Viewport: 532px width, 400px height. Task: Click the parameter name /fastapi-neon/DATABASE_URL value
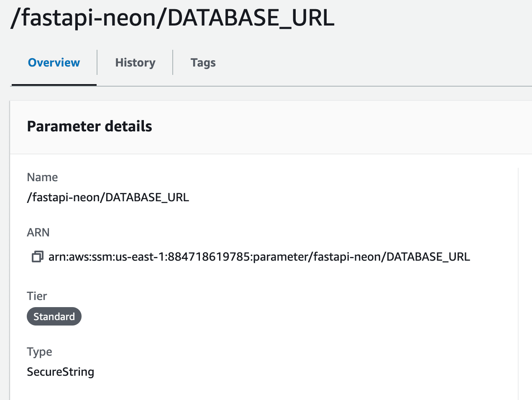coord(108,197)
